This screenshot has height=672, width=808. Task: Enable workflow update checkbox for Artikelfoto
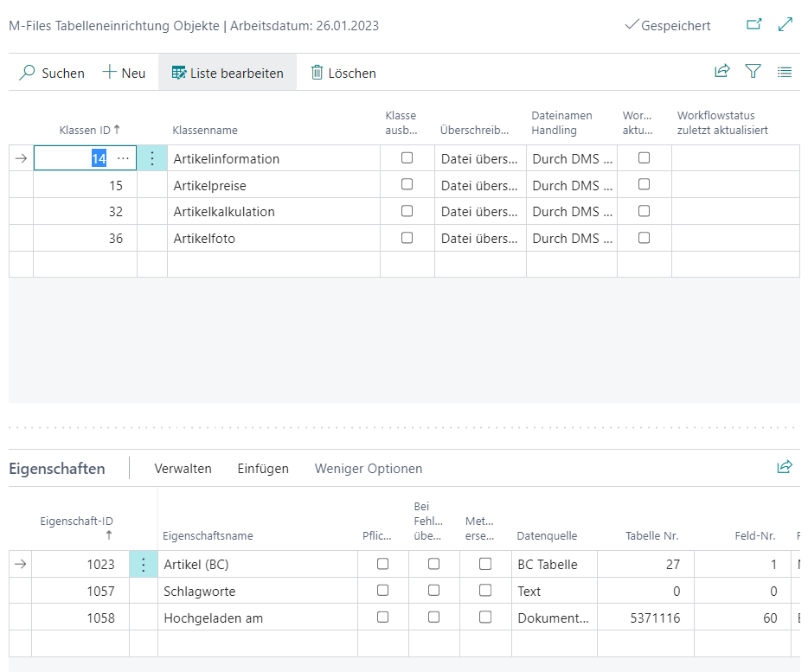coord(644,238)
